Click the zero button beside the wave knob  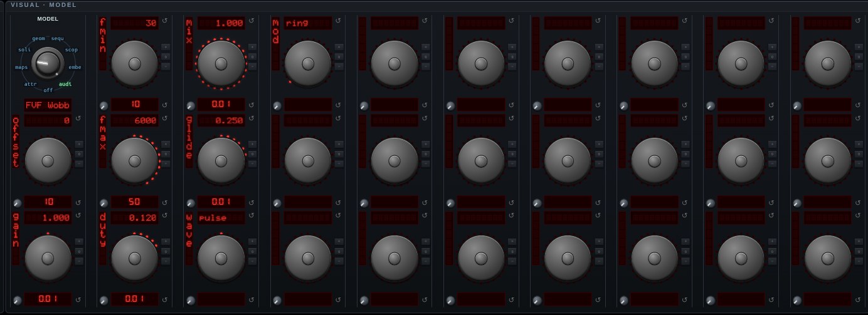click(x=252, y=250)
